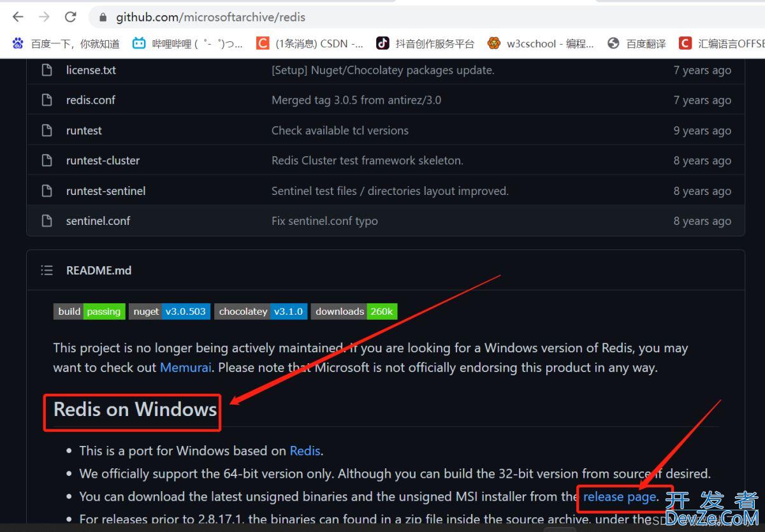Image resolution: width=765 pixels, height=532 pixels.
Task: Click the build passing badge
Action: [x=89, y=312]
